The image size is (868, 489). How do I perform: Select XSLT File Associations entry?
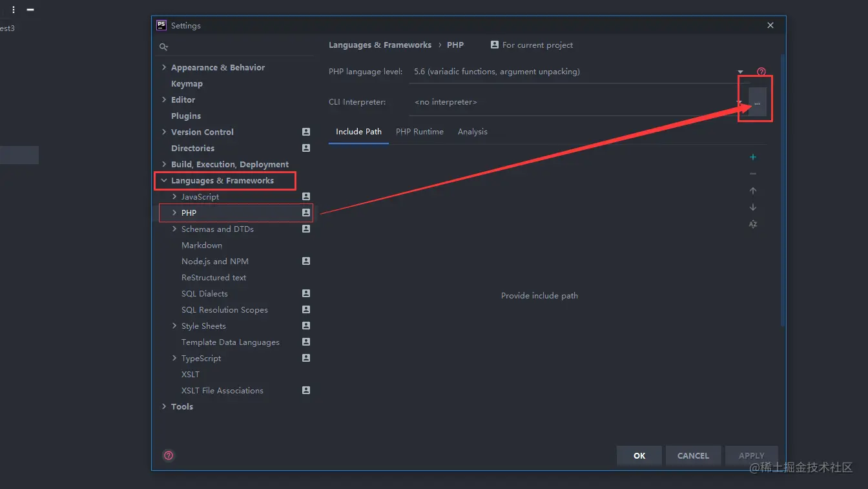click(222, 390)
